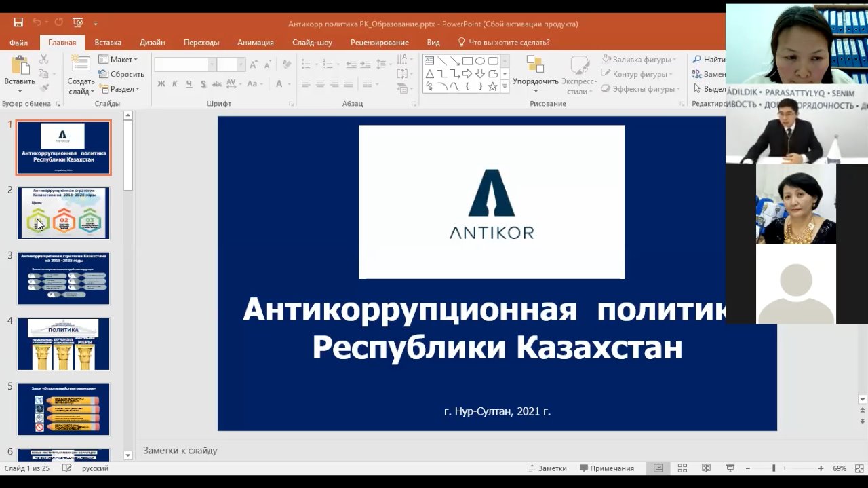
Task: Open Customize Quick Access Toolbar dropdown
Action: coord(96,23)
